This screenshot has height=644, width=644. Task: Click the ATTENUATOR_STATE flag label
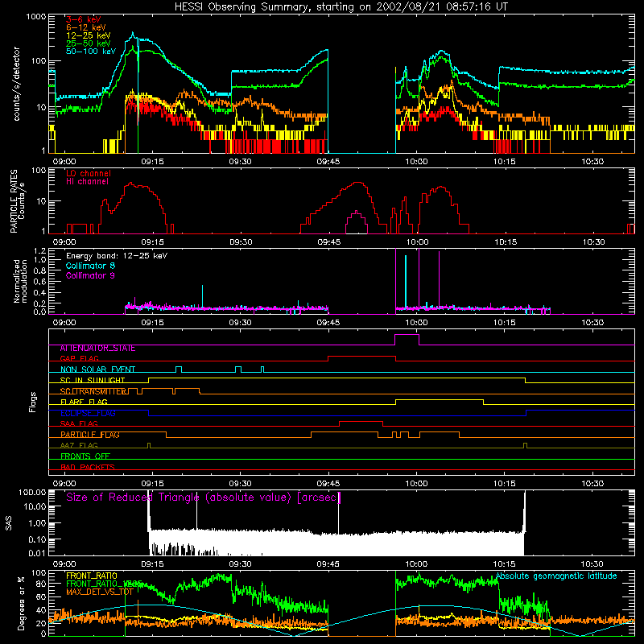point(97,349)
